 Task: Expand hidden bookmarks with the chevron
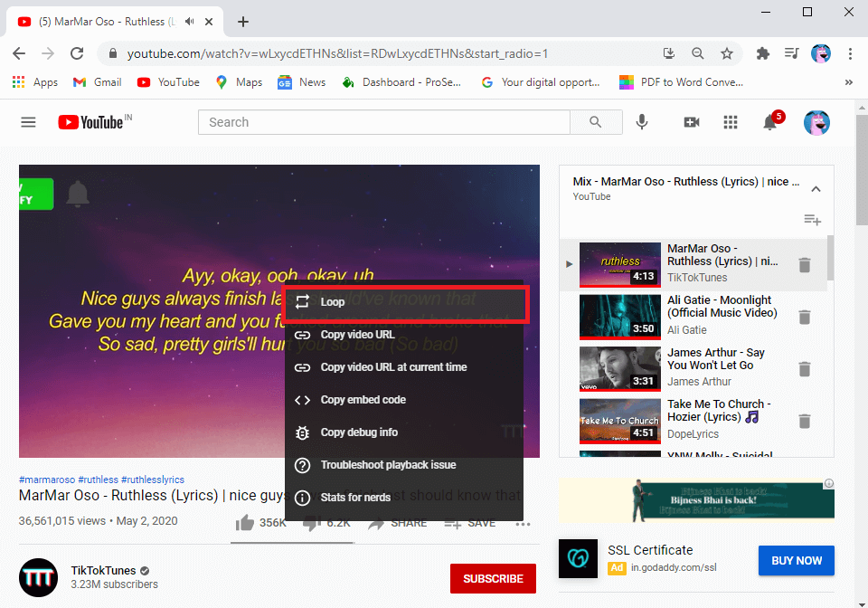tap(848, 81)
